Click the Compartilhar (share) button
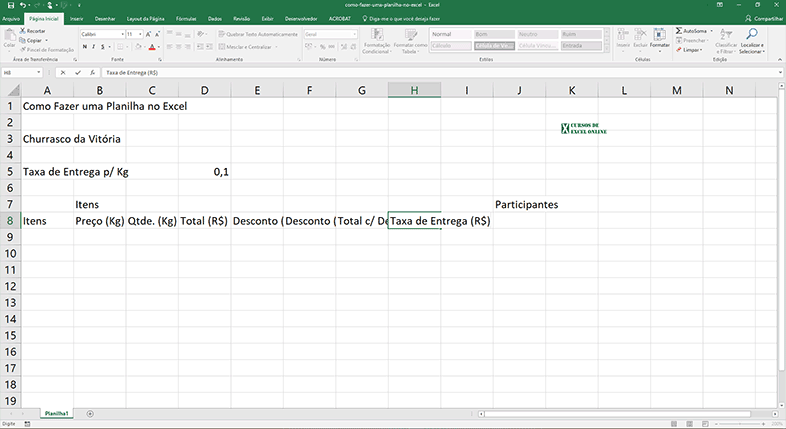This screenshot has width=786, height=429. [x=764, y=19]
